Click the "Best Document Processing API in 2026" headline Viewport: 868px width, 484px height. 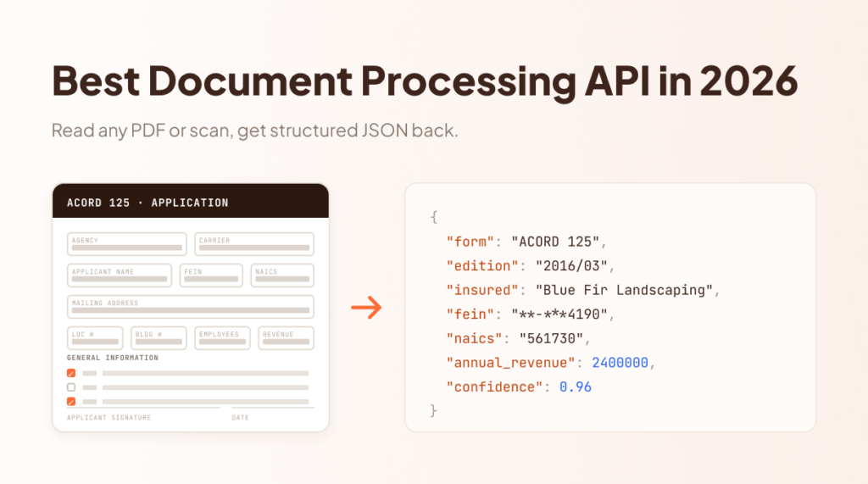click(x=425, y=81)
